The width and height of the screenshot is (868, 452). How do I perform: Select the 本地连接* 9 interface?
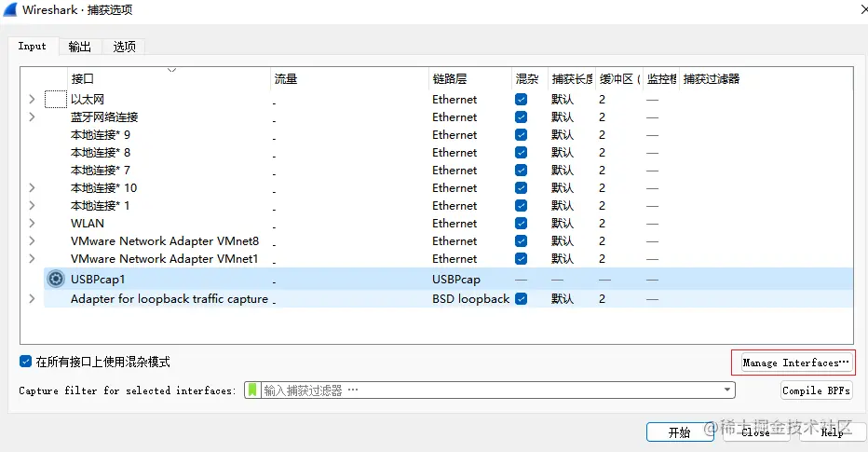click(101, 134)
